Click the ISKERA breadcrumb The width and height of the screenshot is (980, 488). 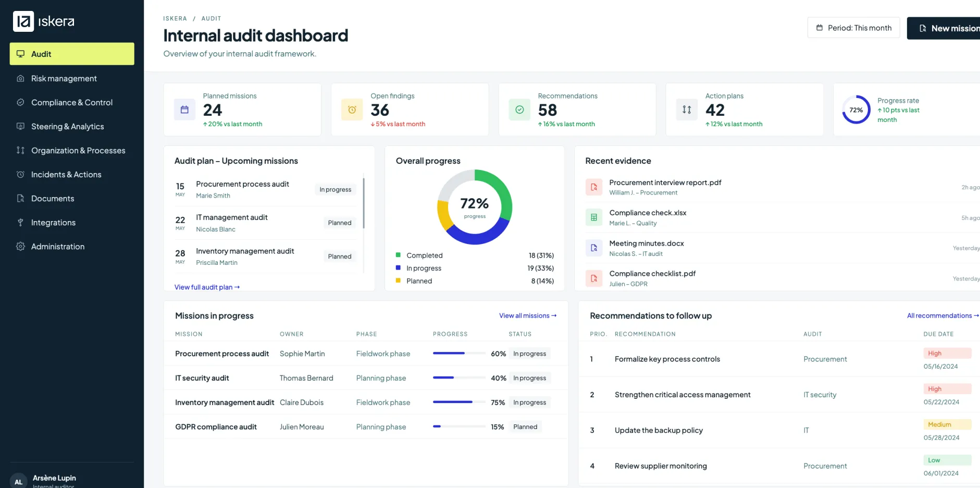click(175, 19)
